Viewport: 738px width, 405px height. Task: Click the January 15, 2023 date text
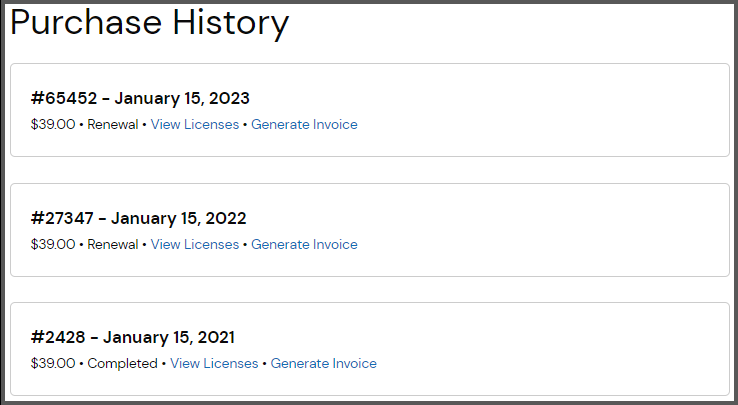pos(182,98)
